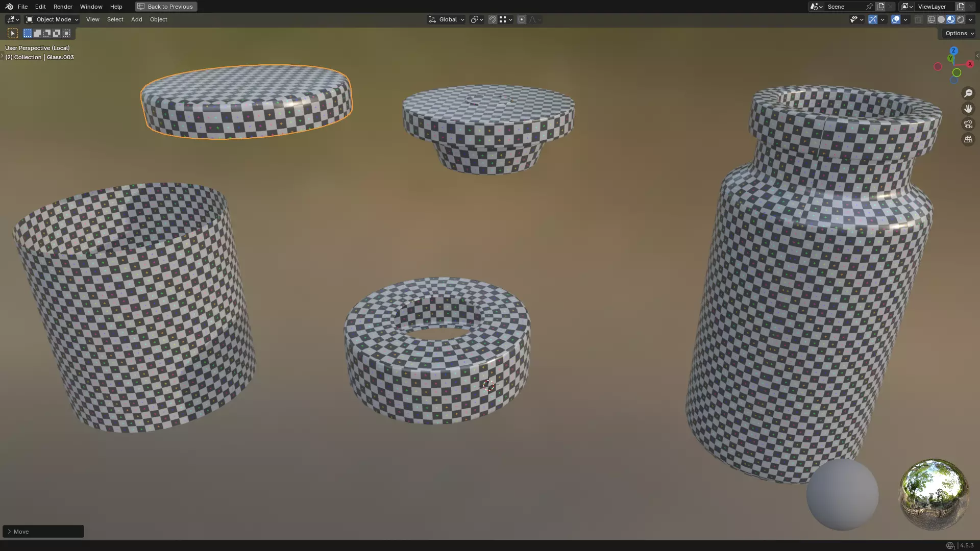Open the Object Mode dropdown

52,19
